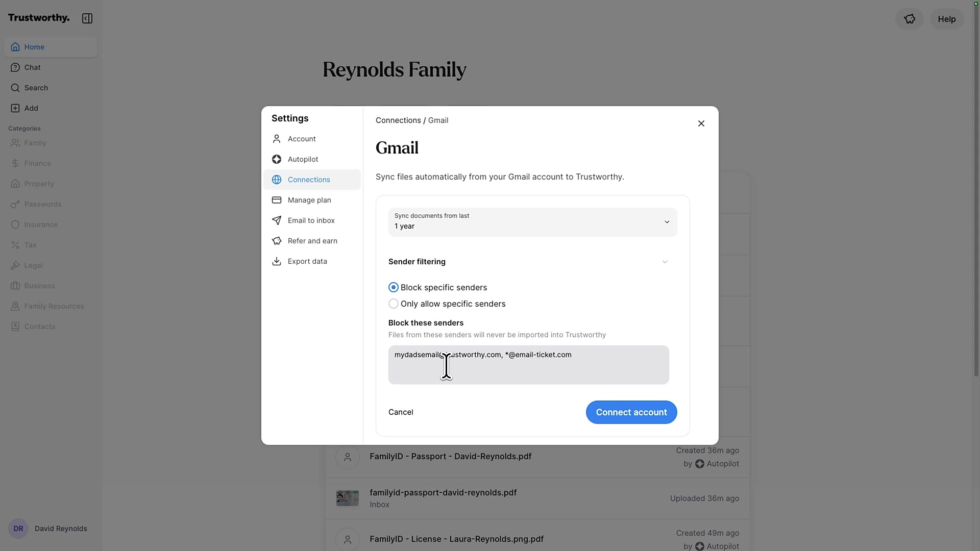This screenshot has height=551, width=980.
Task: Select Block specific senders radio
Action: 394,288
